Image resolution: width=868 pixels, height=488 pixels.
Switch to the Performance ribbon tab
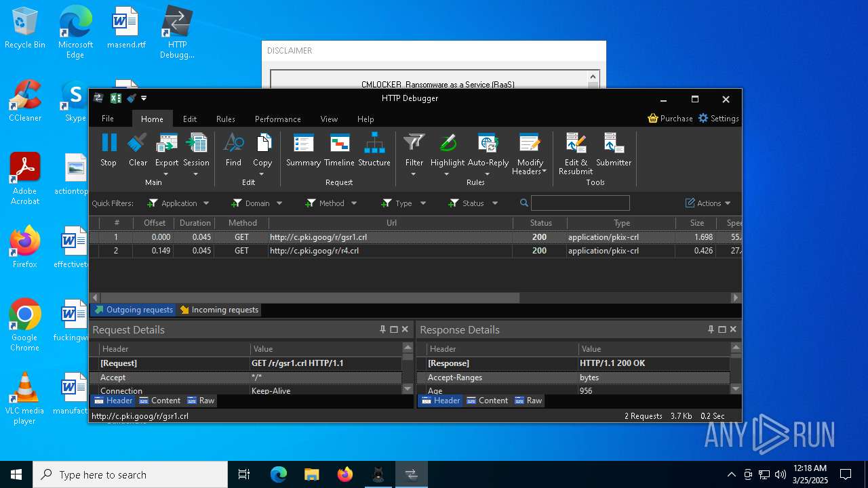coord(278,119)
